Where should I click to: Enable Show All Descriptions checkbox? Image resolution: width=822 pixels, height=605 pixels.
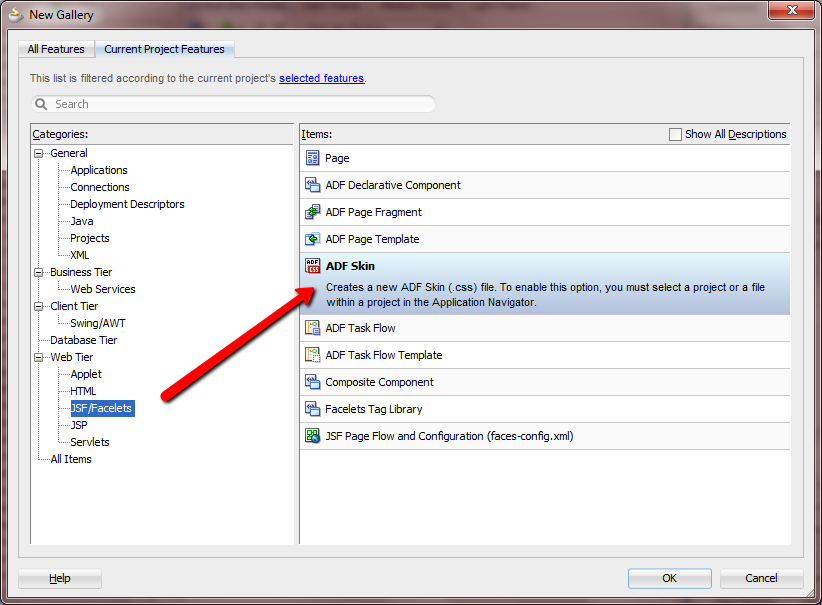(x=675, y=134)
